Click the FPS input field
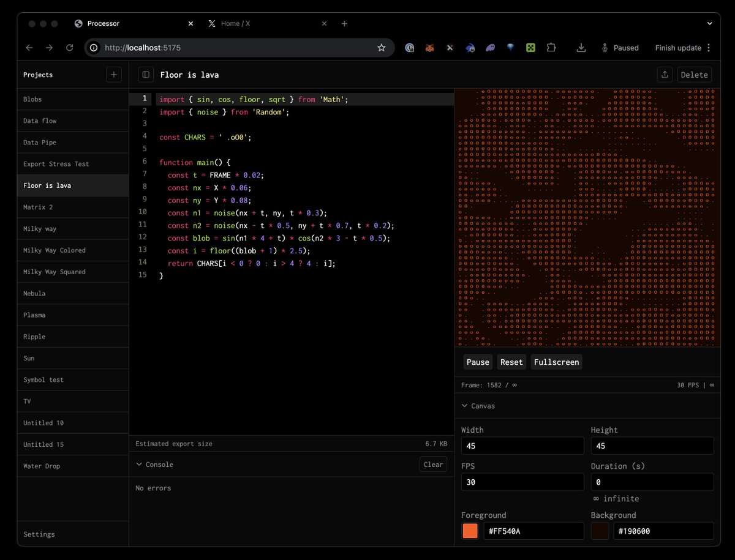This screenshot has height=560, width=735. tap(522, 482)
